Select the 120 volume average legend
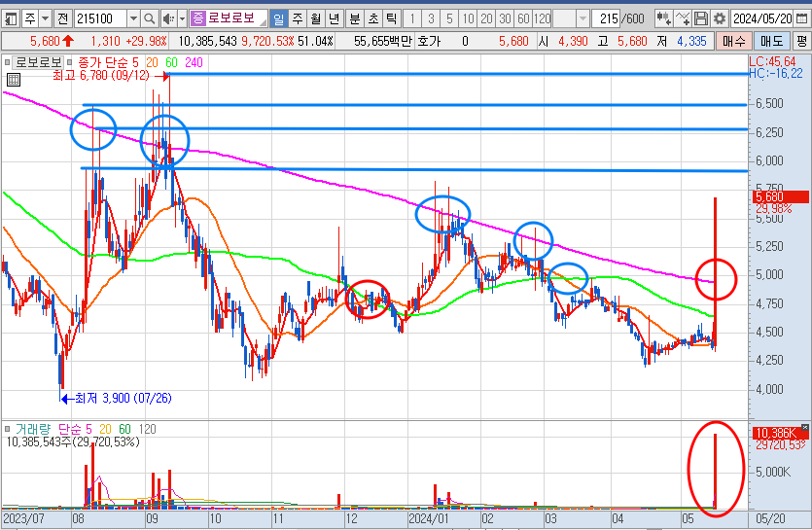 pos(148,429)
